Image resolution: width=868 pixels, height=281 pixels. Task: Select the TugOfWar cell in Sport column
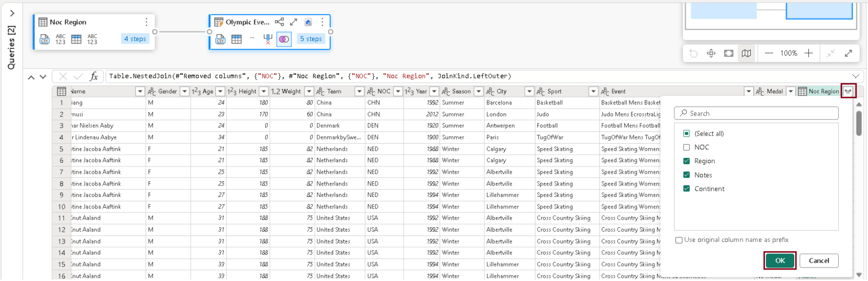(566, 137)
